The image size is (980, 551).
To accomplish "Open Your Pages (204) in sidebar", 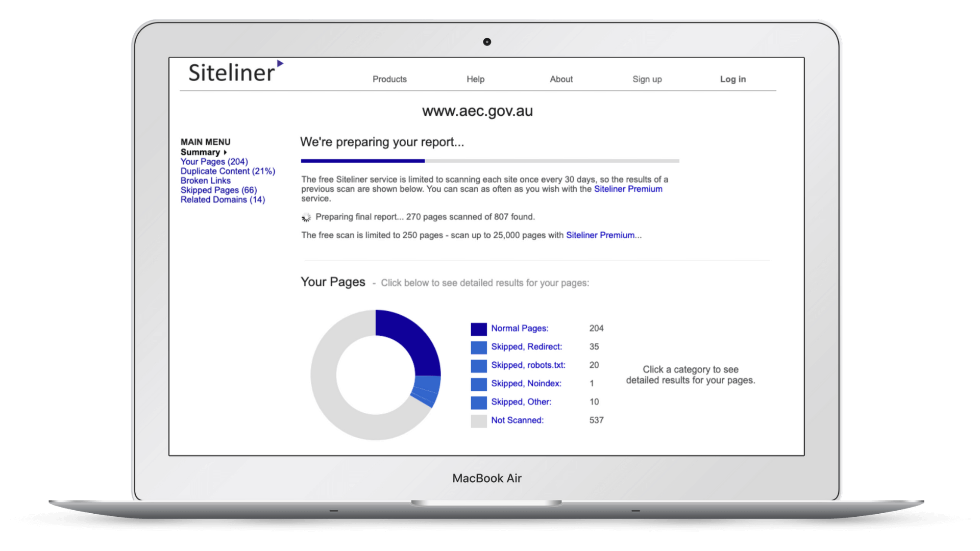I will (x=214, y=162).
